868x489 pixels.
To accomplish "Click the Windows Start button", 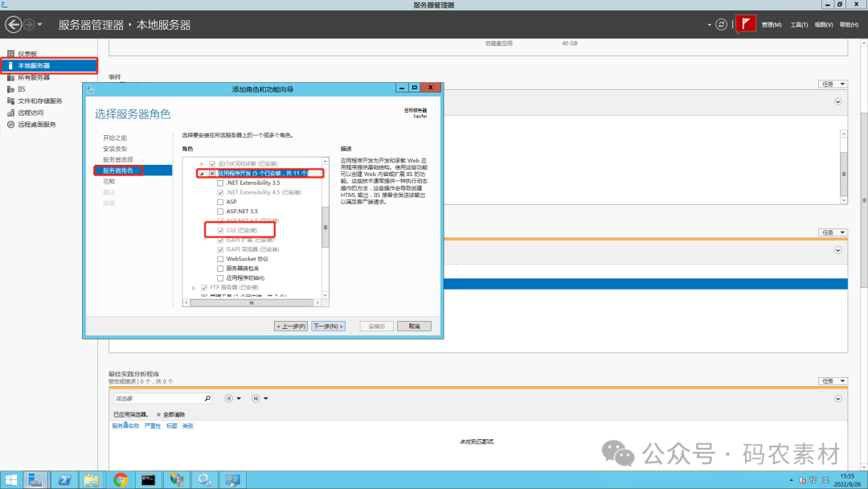I will [10, 479].
